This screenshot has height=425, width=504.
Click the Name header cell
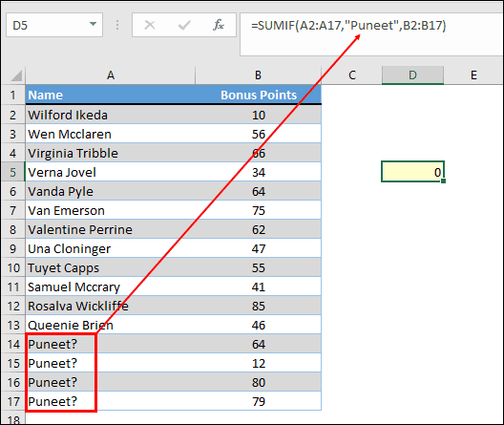point(111,96)
